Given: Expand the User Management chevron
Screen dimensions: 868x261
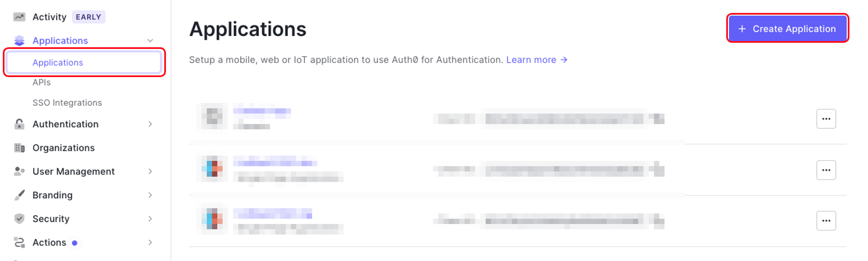Looking at the screenshot, I should point(150,172).
